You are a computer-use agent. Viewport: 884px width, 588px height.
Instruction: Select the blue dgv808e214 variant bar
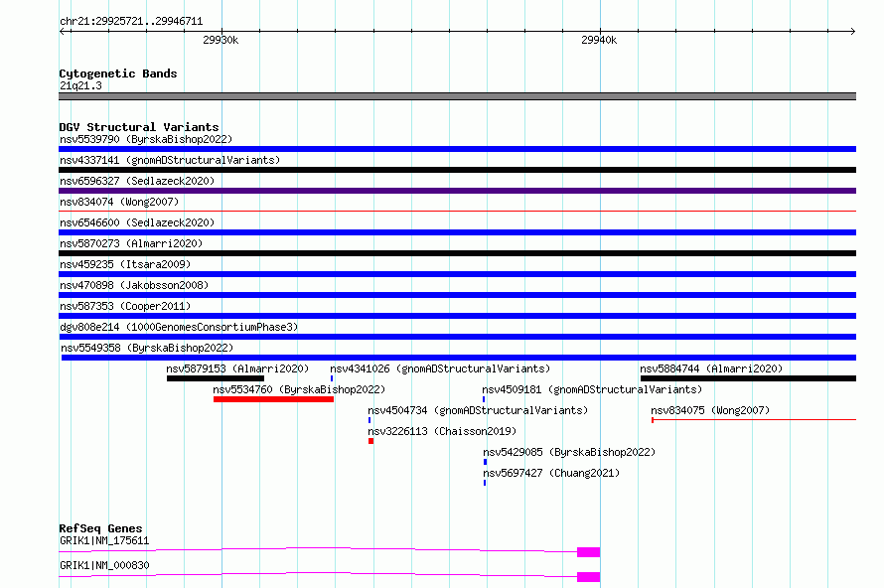pos(457,337)
